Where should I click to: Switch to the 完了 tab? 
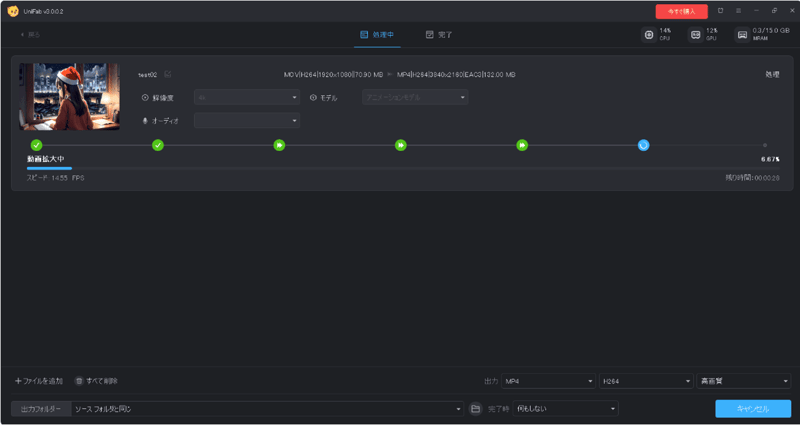(x=438, y=34)
